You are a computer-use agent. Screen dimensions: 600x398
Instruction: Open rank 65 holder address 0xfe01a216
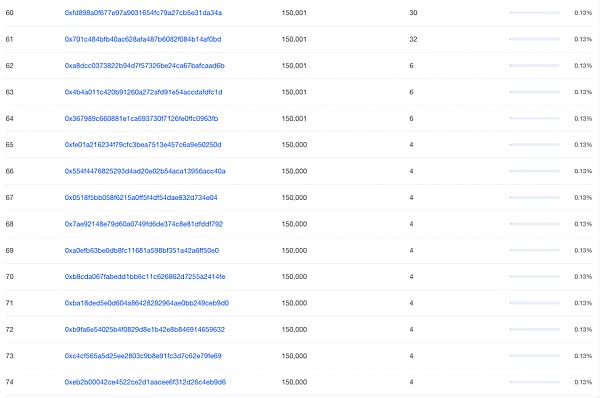pos(143,145)
